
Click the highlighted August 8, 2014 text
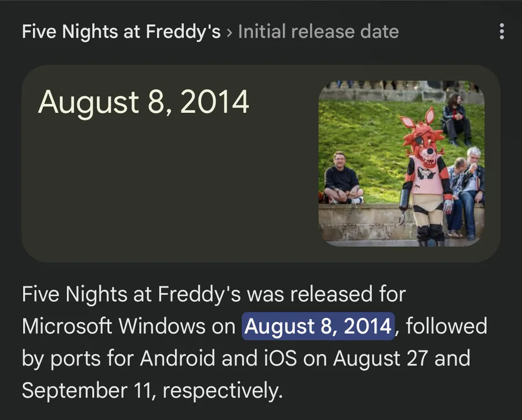pos(318,326)
